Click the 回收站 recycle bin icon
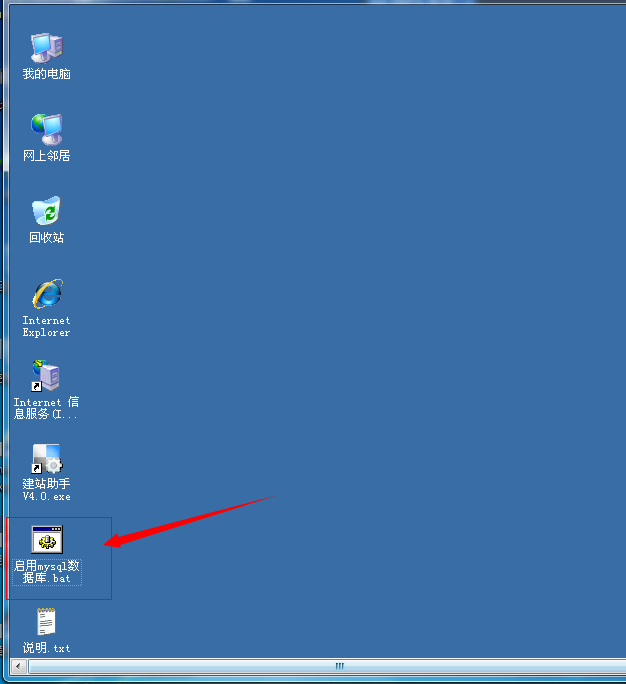The width and height of the screenshot is (626, 684). click(46, 210)
